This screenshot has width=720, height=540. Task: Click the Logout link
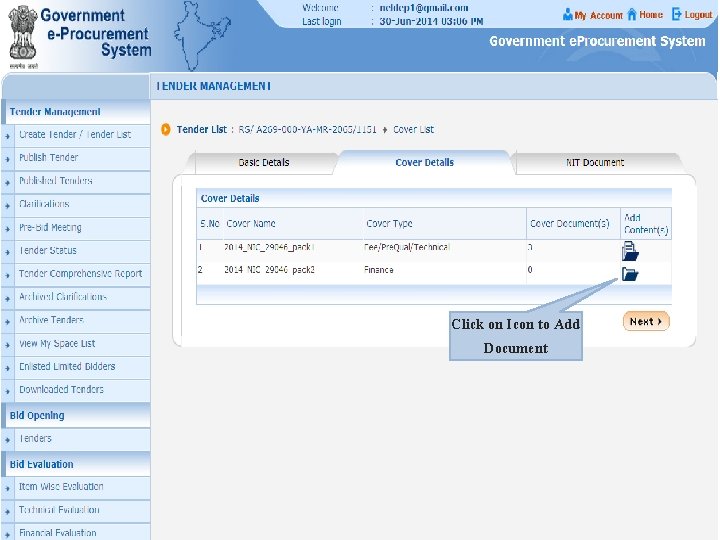tap(698, 15)
